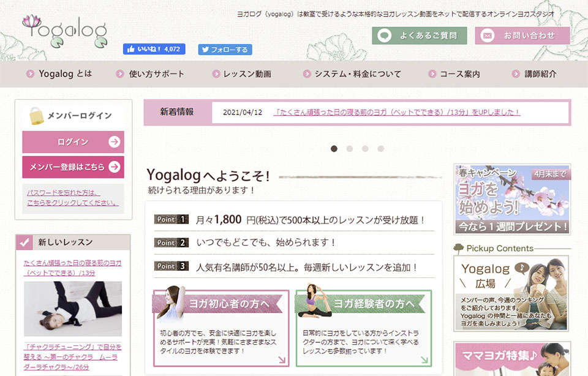
Task: Click the arrow icon in the 初心者 card corner
Action: tap(282, 360)
